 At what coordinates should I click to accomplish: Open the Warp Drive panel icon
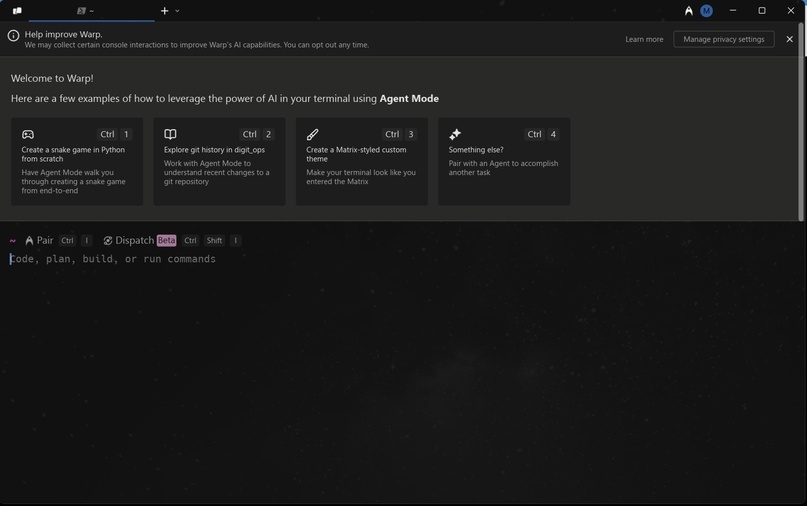17,11
